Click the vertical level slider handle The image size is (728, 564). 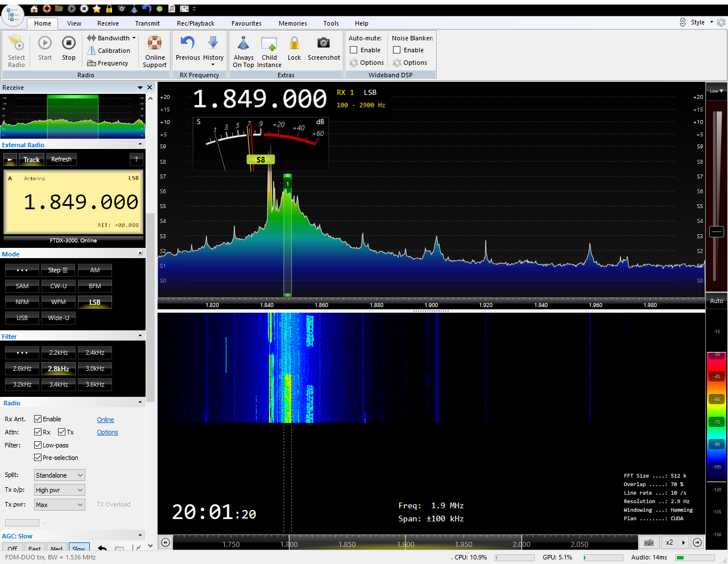(x=717, y=231)
